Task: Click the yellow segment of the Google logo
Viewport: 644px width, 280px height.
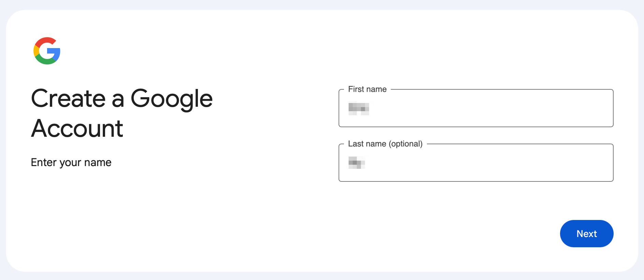Action: point(36,51)
